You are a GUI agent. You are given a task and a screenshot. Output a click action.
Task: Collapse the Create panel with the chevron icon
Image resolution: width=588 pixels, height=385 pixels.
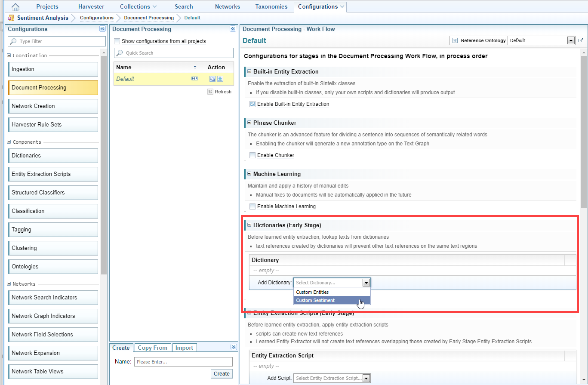[x=234, y=347]
